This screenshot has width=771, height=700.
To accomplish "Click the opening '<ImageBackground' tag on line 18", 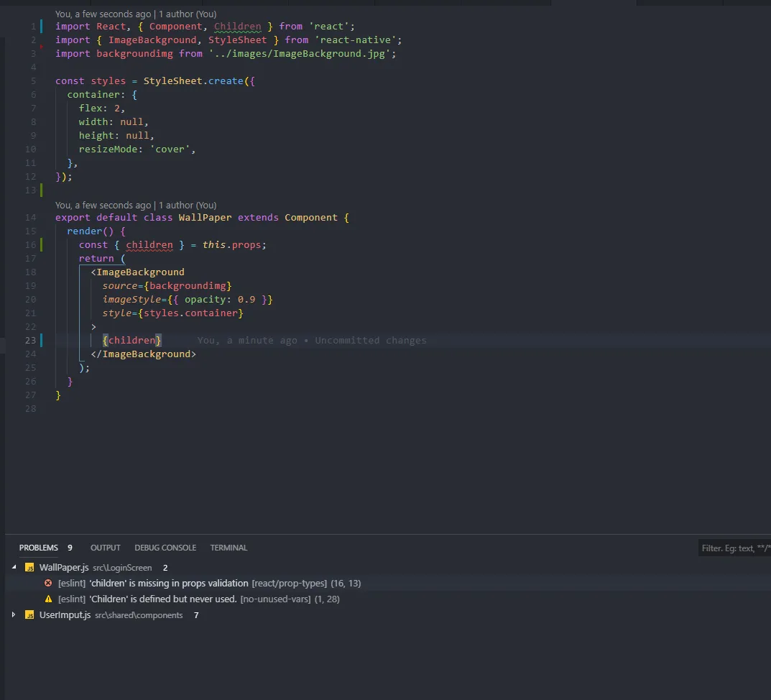I will 138,272.
